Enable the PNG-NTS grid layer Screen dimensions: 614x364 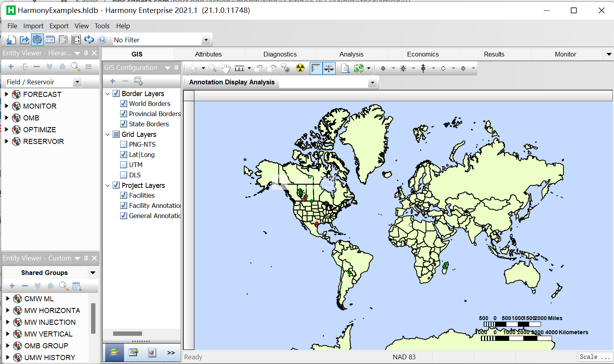pyautogui.click(x=124, y=144)
